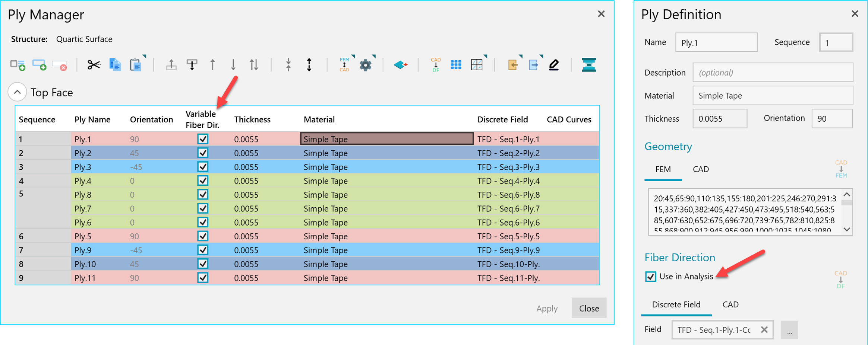Image resolution: width=868 pixels, height=345 pixels.
Task: Close the Ply Manager window
Action: 601,14
